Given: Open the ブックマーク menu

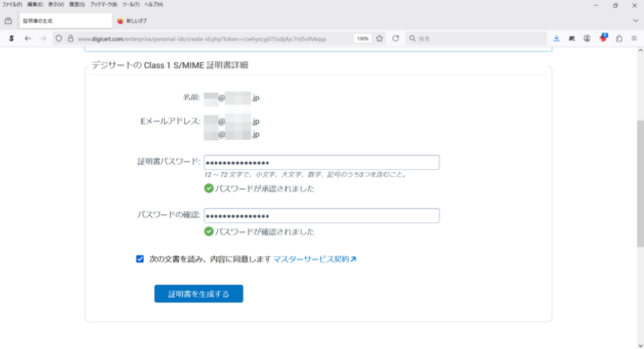Looking at the screenshot, I should coord(104,4).
